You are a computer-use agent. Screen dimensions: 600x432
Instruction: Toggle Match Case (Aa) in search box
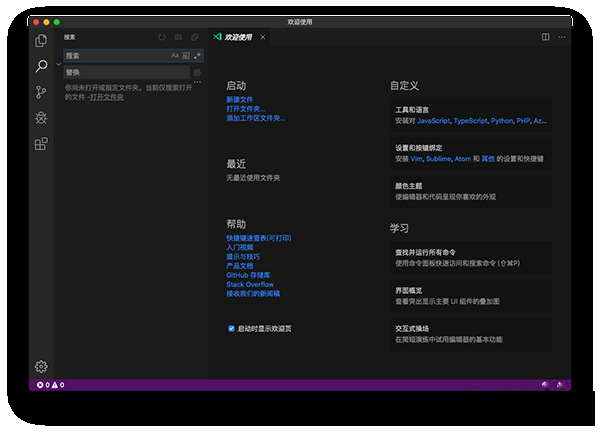[x=175, y=56]
